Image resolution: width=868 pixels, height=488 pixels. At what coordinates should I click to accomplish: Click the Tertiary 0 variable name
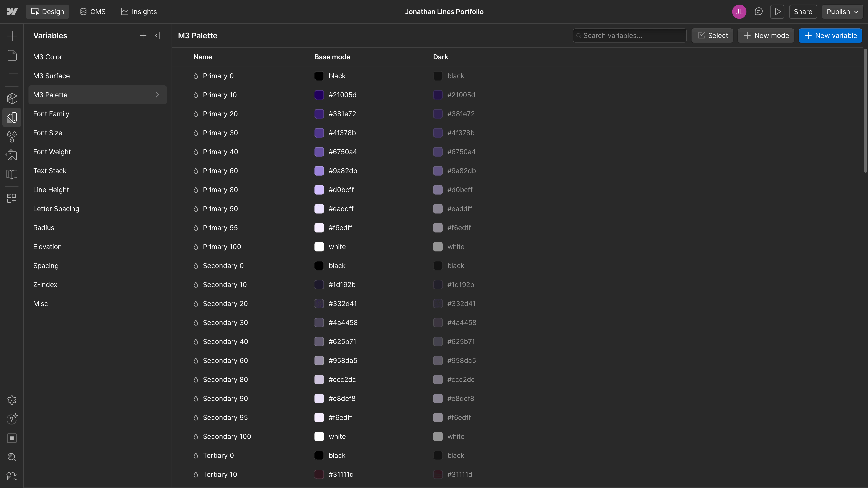pos(218,456)
